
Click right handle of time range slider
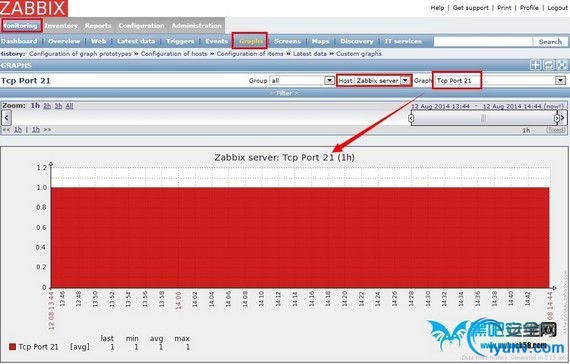coord(557,118)
